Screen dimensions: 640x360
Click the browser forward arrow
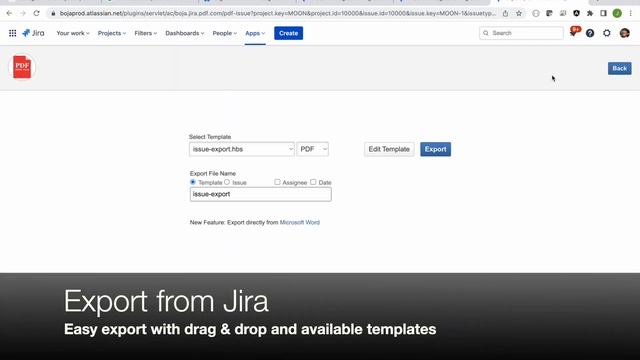click(23, 13)
